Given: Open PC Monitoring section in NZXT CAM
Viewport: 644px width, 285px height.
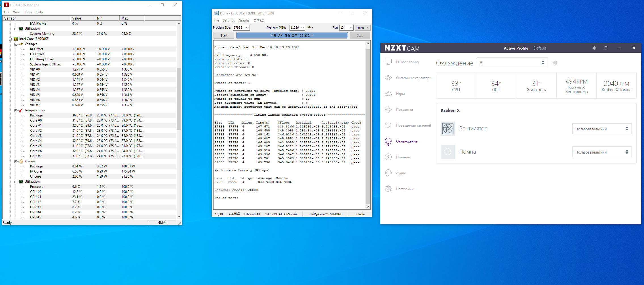Looking at the screenshot, I should 407,62.
